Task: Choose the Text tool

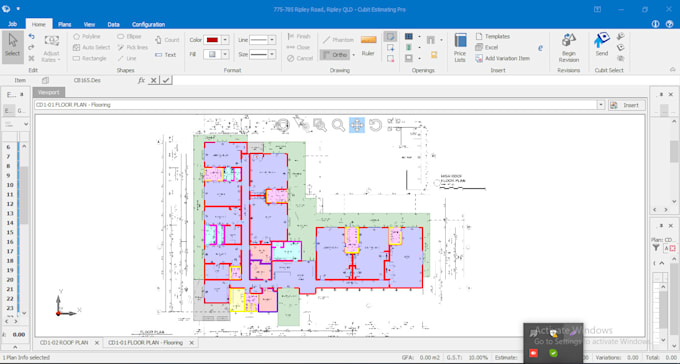Action: [166, 55]
